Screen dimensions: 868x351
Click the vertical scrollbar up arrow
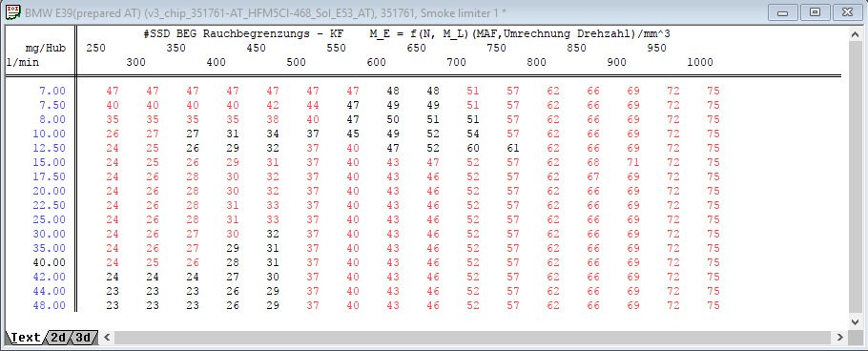(x=855, y=33)
